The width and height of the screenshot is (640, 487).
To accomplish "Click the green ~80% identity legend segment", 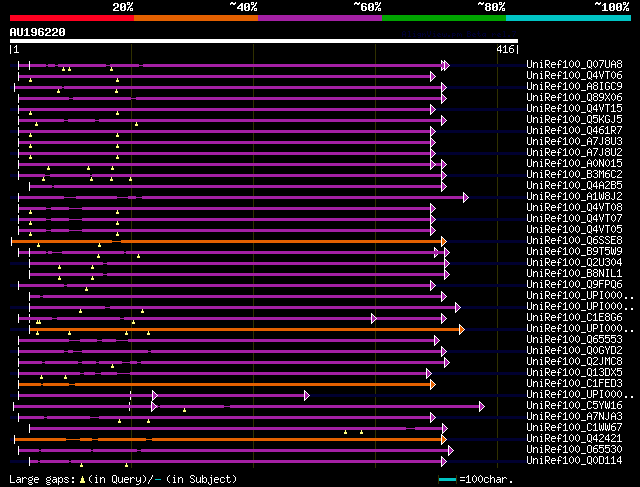I will [444, 18].
